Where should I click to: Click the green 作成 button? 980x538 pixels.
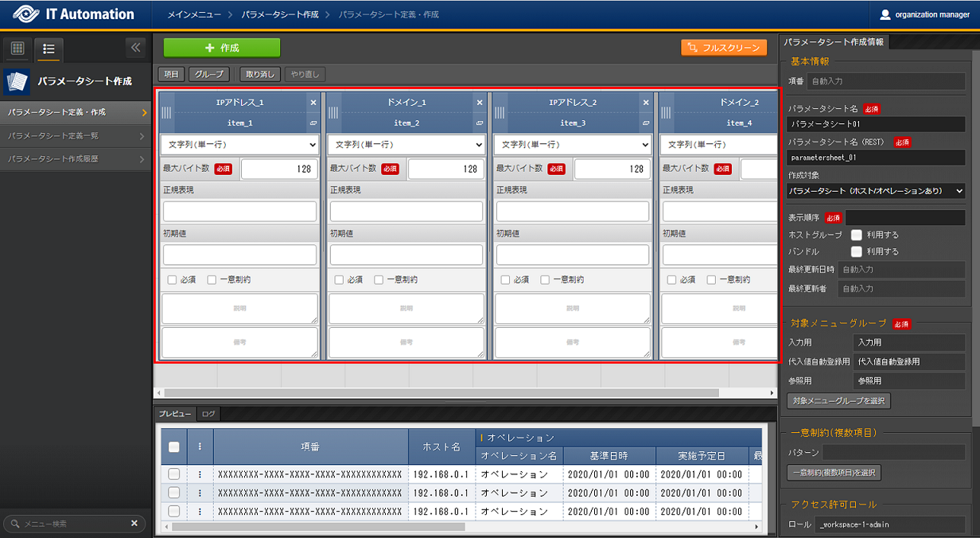click(x=222, y=48)
